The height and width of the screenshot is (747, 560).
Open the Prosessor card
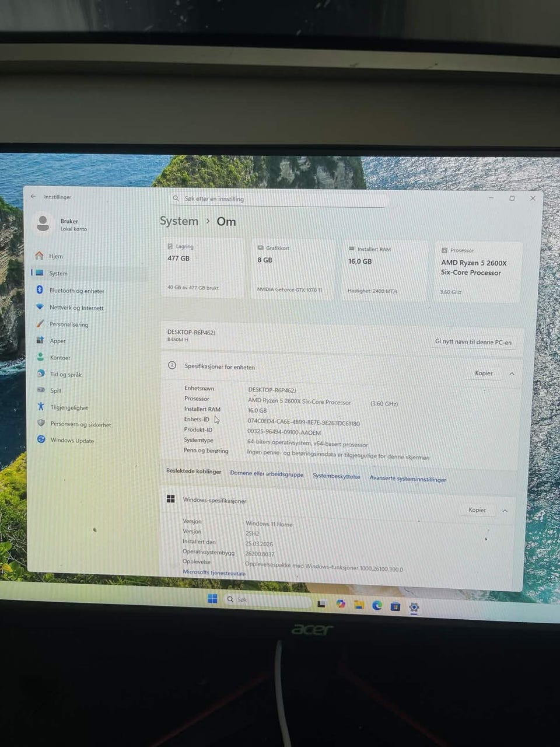[478, 272]
